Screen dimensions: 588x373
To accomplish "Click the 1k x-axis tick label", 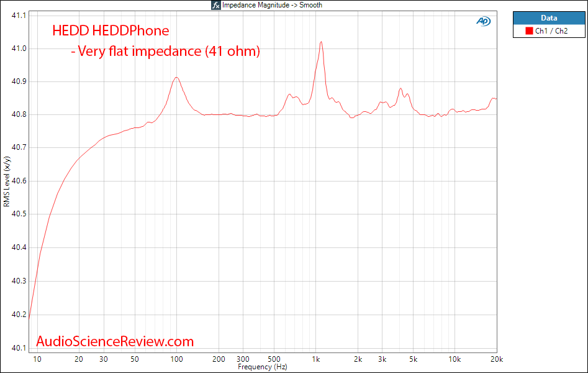I will coord(316,359).
